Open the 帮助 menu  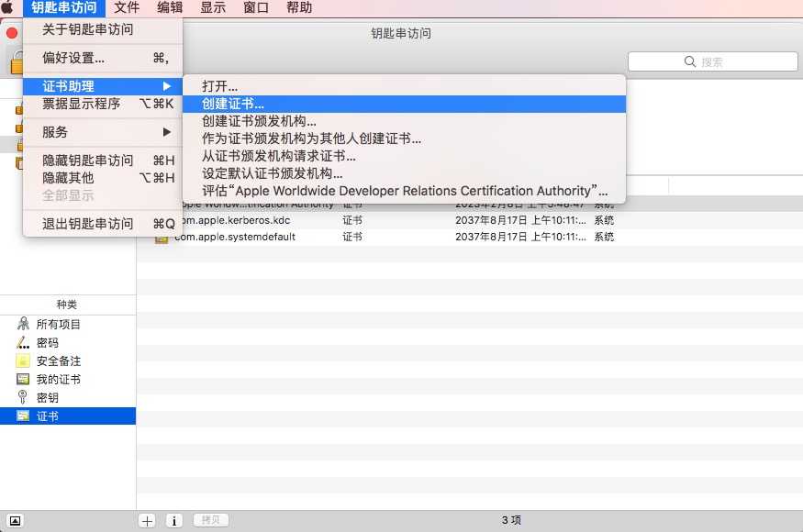299,7
